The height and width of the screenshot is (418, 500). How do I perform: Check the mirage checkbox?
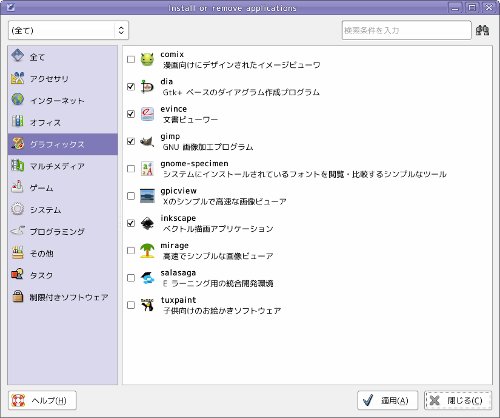click(131, 251)
